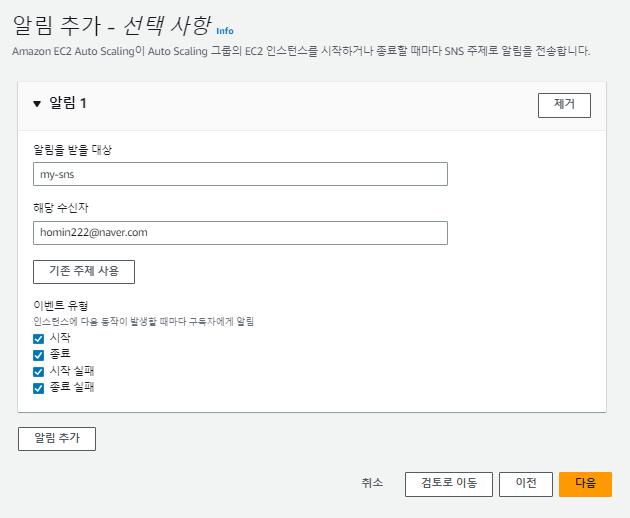Toggle the 종료 실패 checkbox
630x518 pixels.
pyautogui.click(x=39, y=388)
